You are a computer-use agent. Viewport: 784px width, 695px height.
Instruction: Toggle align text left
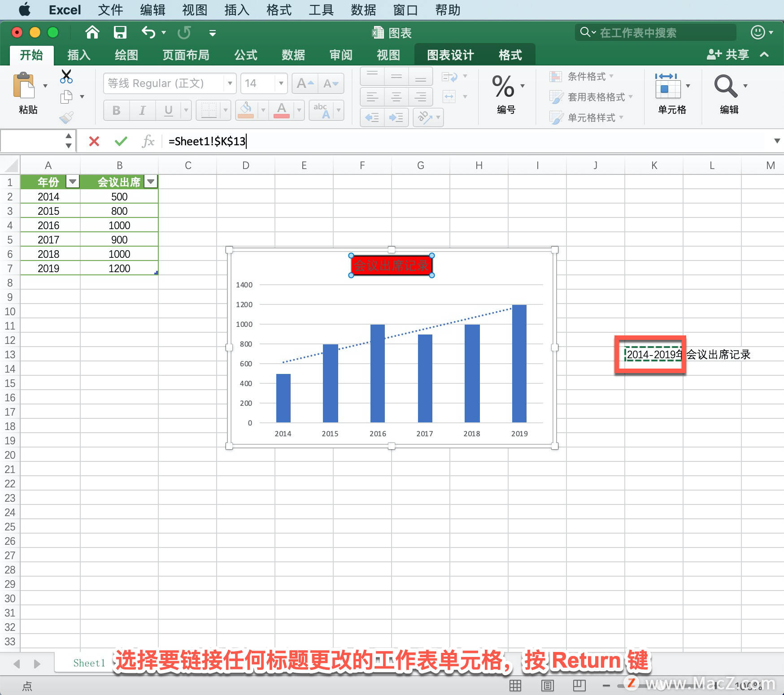click(x=372, y=96)
